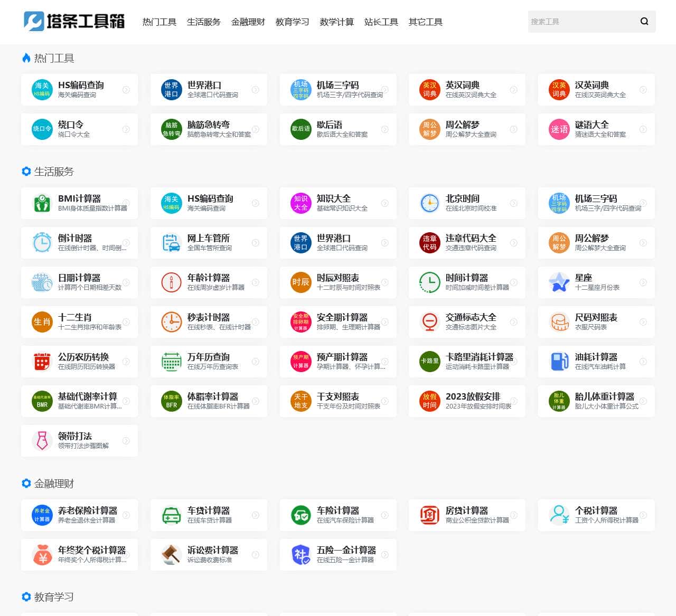Click the 塔条工具箱 site logo
This screenshot has height=616, width=676.
point(74,21)
